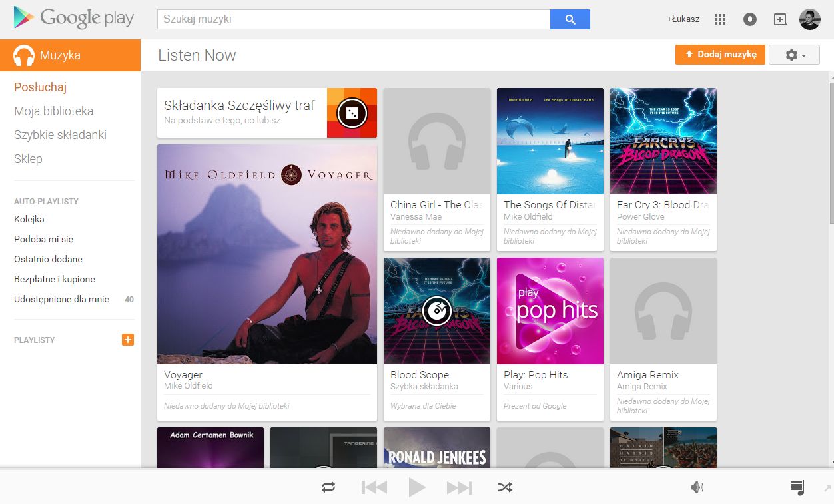Viewport: 834px width, 504px height.
Task: Open the China Girl placeholder headphone cover
Action: tap(437, 141)
